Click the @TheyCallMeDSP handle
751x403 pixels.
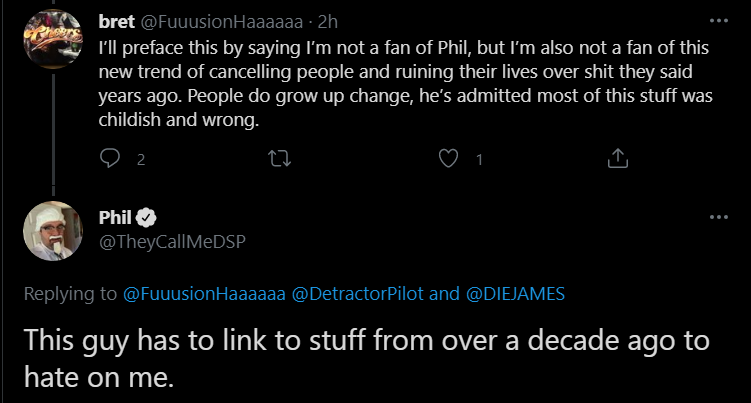172,242
